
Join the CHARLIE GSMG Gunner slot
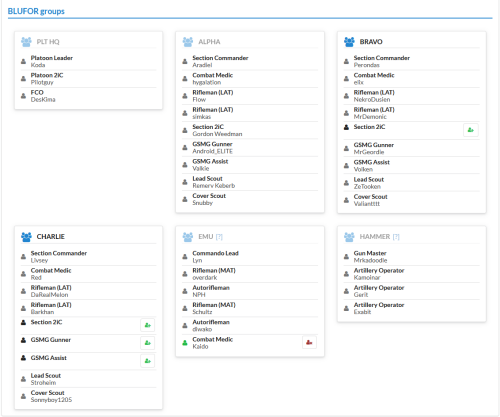pos(148,343)
